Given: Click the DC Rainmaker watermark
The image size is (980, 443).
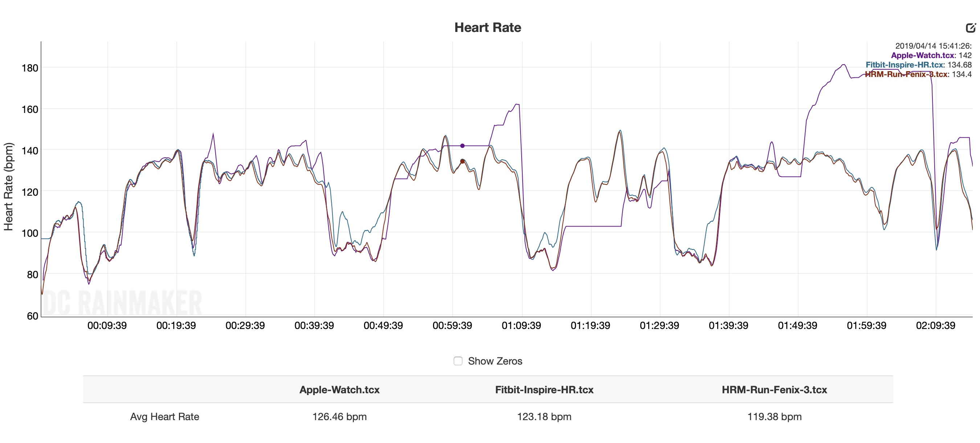Looking at the screenshot, I should tap(122, 303).
